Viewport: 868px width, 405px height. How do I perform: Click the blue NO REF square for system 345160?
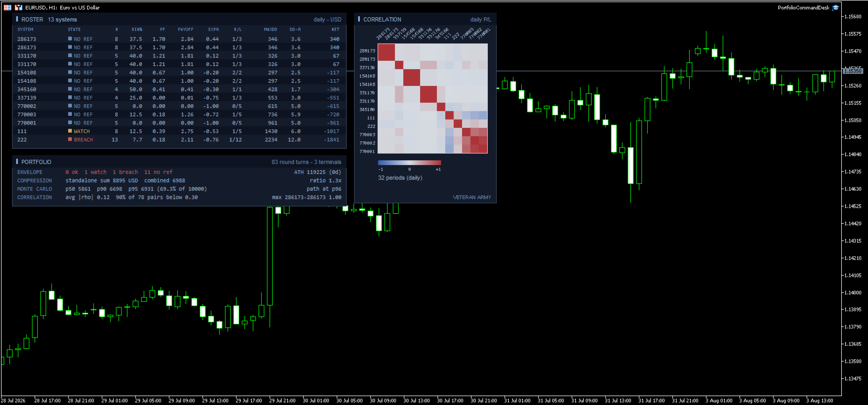70,89
